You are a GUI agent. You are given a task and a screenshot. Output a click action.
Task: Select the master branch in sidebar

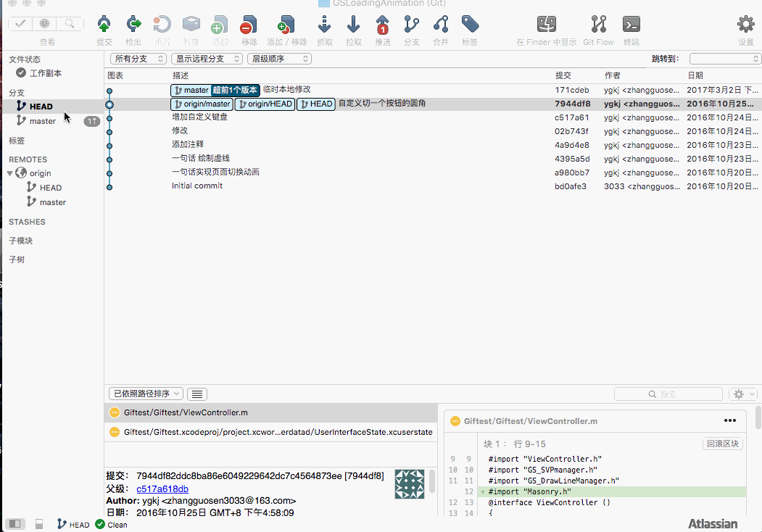[42, 121]
